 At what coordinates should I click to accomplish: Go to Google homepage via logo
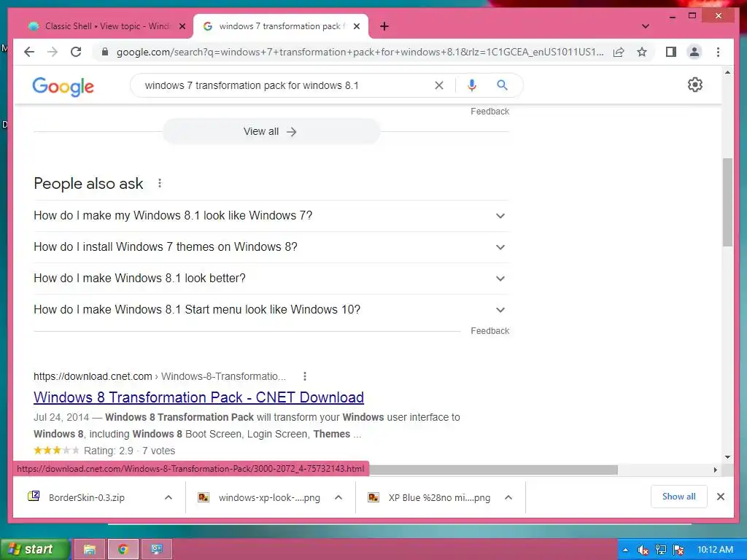point(63,86)
